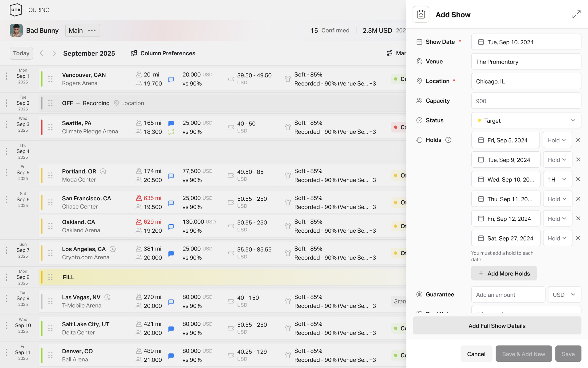
Task: Open the Status dropdown showing Target
Action: click(x=526, y=121)
